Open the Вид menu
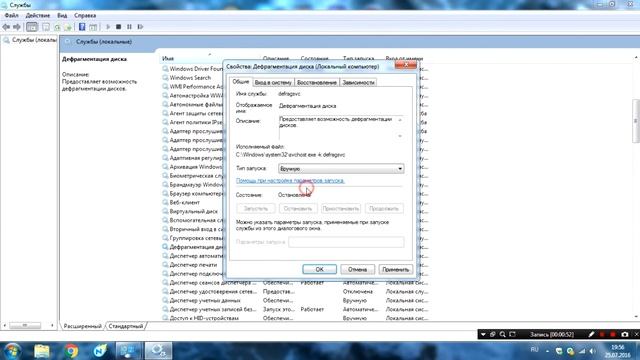This screenshot has width=640, height=360. point(62,15)
